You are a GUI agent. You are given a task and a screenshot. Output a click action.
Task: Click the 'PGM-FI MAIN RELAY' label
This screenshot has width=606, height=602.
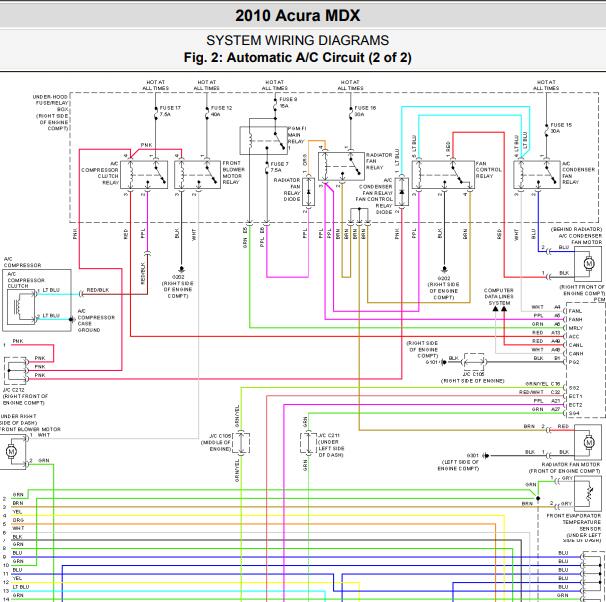point(297,135)
